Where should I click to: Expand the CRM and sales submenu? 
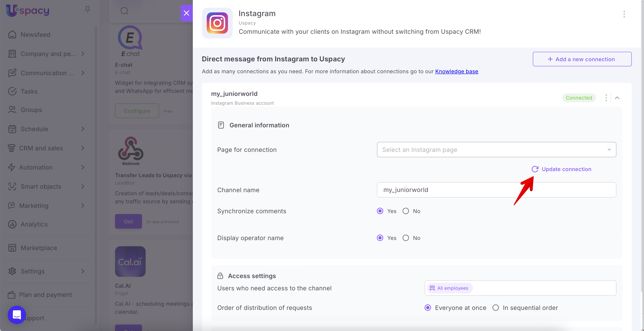83,148
